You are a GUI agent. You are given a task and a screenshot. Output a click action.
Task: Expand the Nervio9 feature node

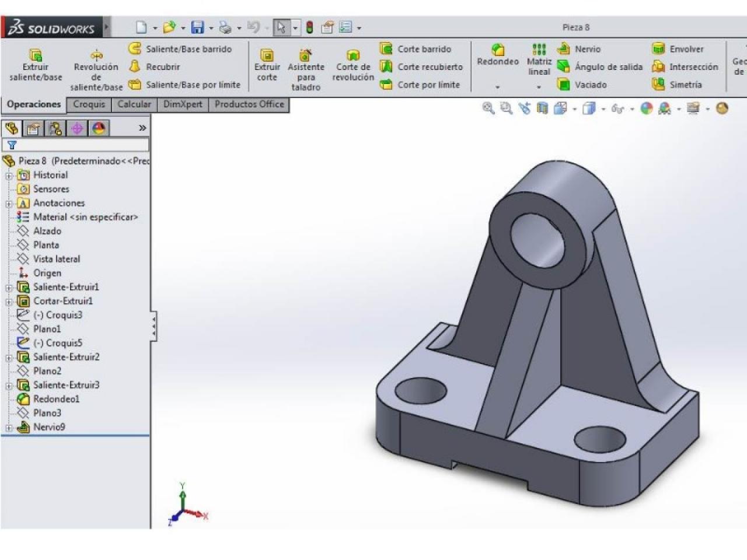coord(9,428)
